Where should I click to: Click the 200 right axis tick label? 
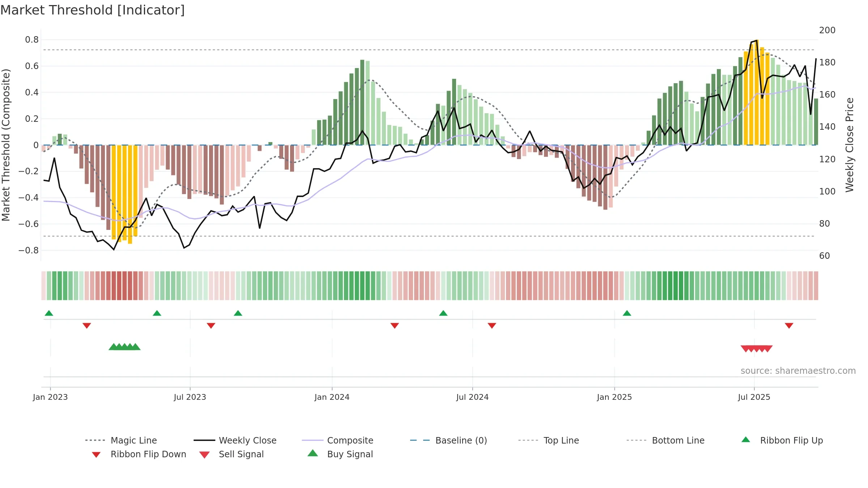point(827,30)
